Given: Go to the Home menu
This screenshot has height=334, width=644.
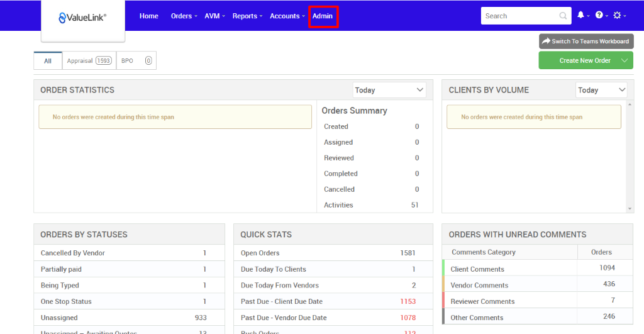Looking at the screenshot, I should [148, 16].
